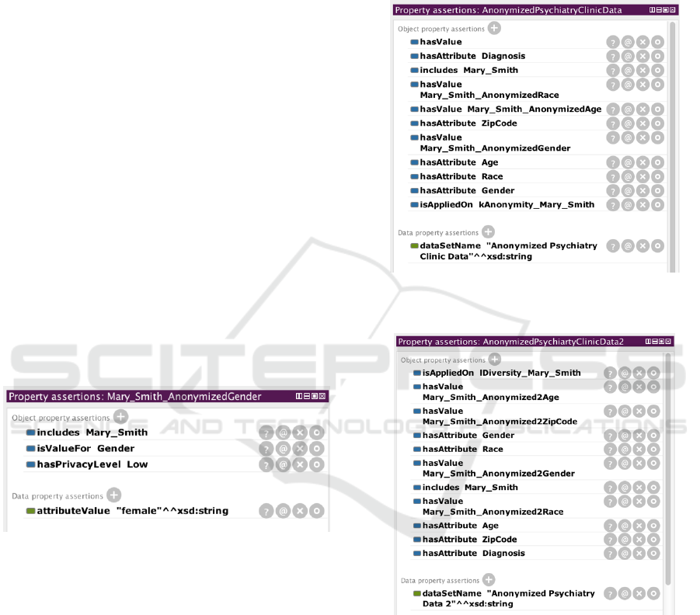This screenshot has height=615, width=700.
Task: Delete the isValueFor Gender assertion
Action: coord(299,449)
